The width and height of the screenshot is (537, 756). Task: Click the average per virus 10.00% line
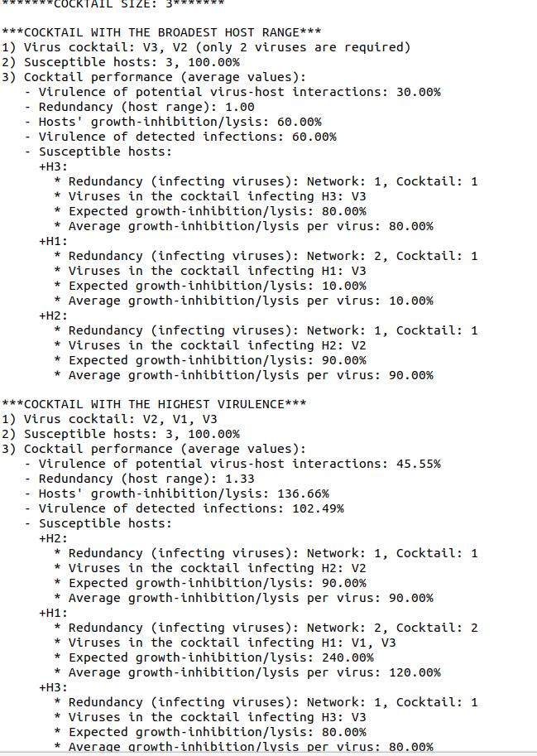pos(250,301)
